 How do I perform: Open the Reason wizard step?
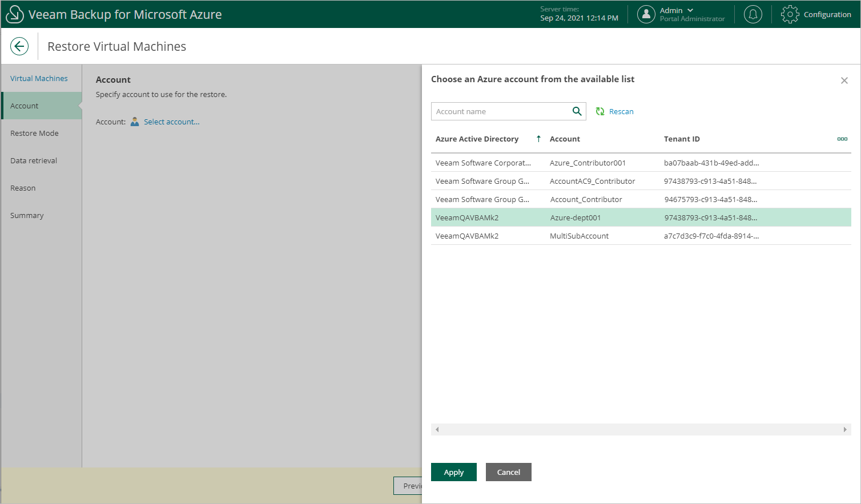click(x=41, y=188)
